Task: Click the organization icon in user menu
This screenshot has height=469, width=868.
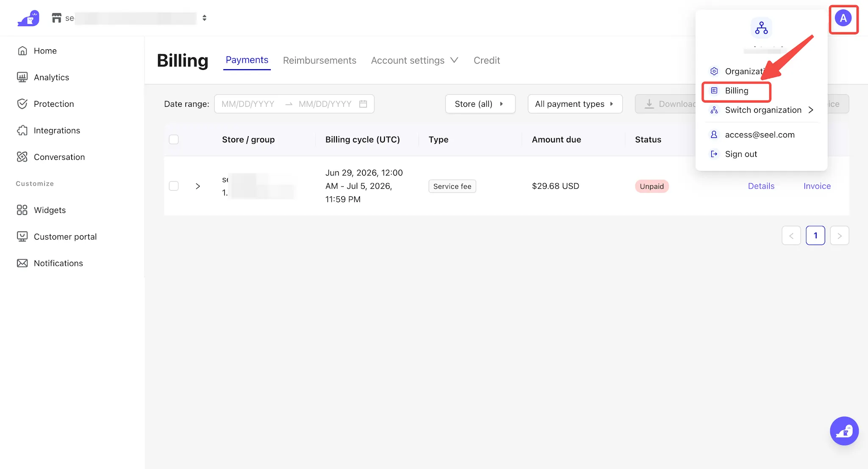Action: pyautogui.click(x=761, y=28)
